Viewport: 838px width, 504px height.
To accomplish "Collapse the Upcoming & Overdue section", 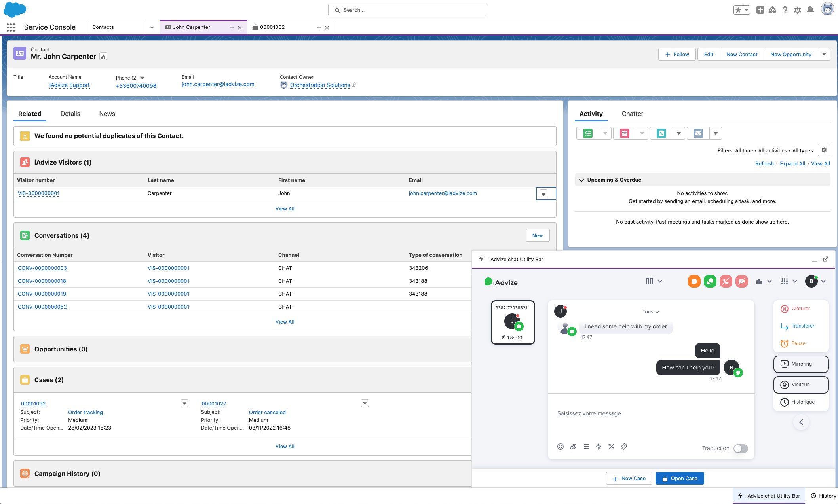I will pos(581,180).
